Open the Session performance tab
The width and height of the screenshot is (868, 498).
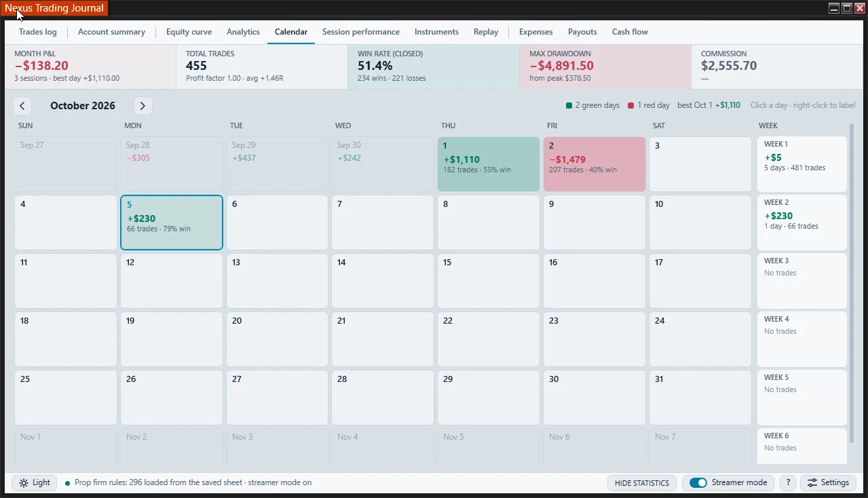tap(361, 32)
